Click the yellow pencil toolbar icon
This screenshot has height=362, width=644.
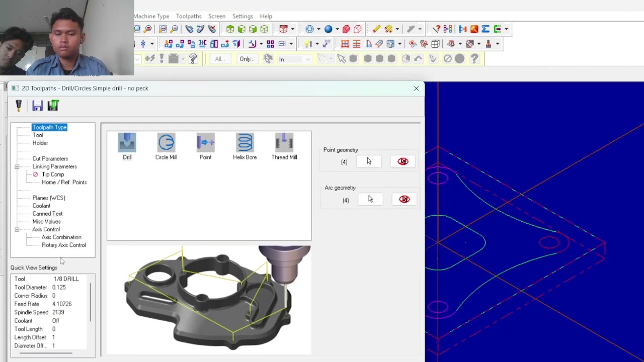tap(376, 29)
